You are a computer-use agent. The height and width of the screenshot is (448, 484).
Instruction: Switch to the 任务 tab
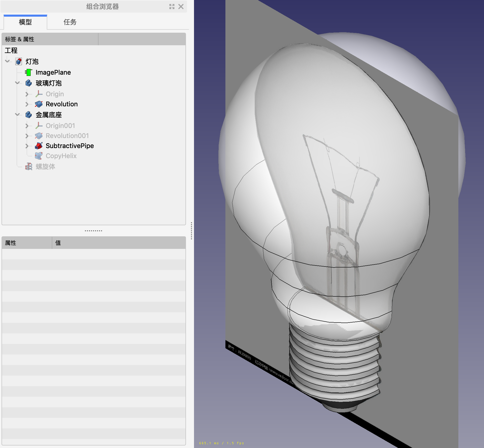pos(70,22)
